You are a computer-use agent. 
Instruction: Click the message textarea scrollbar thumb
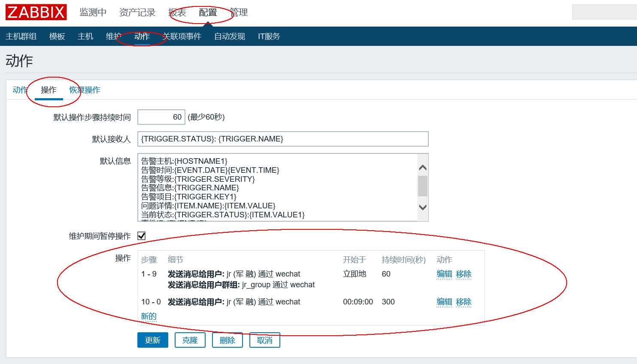(423, 186)
